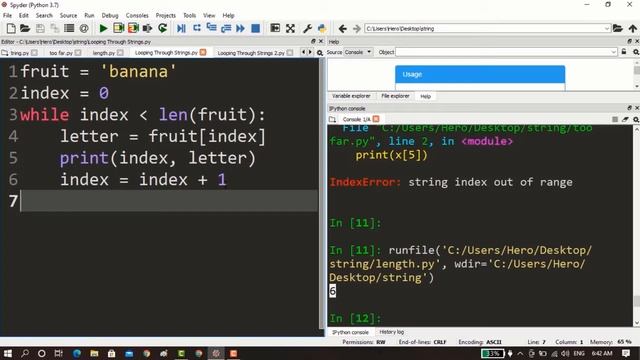Open a file using the folder icon
The image size is (640, 360).
[25, 28]
